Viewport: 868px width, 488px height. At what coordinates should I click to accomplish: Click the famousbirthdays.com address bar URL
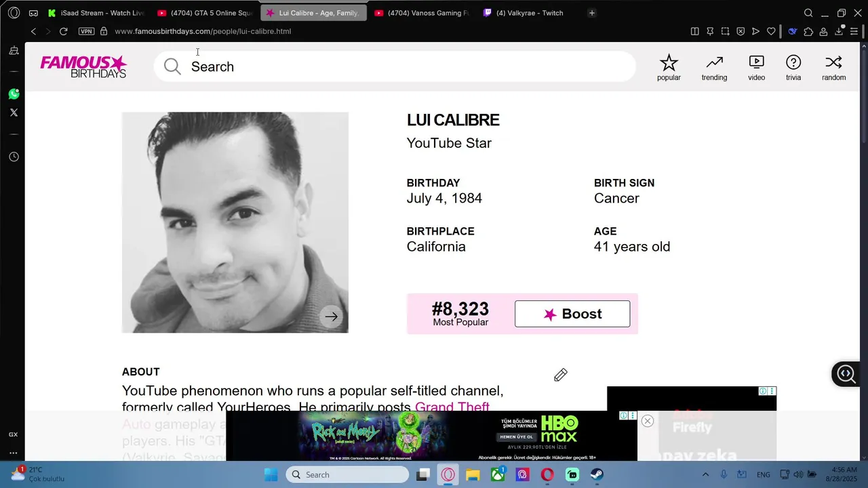[203, 31]
